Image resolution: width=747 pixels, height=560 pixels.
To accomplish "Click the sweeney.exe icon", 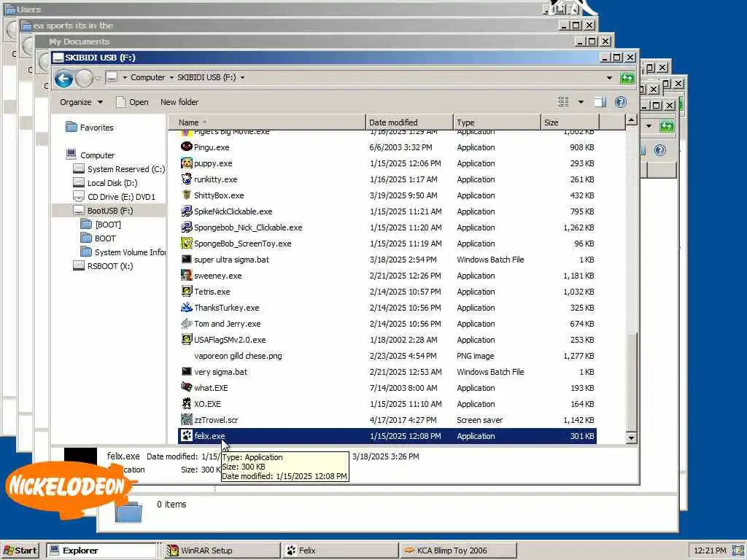I will (x=186, y=275).
